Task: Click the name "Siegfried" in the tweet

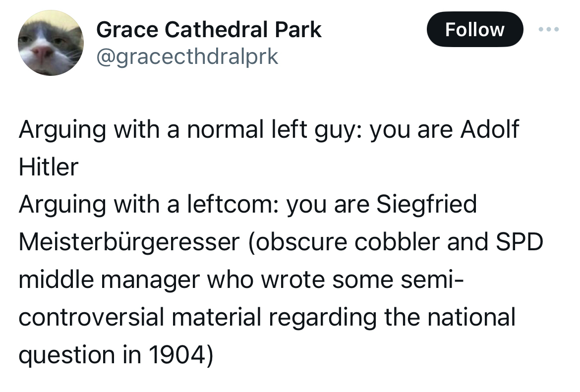Action: click(426, 205)
